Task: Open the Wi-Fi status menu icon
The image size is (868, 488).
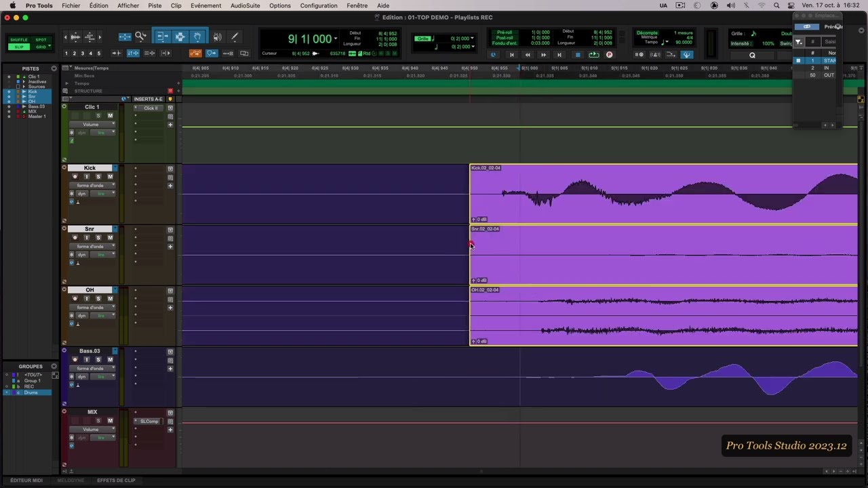Action: (x=761, y=5)
